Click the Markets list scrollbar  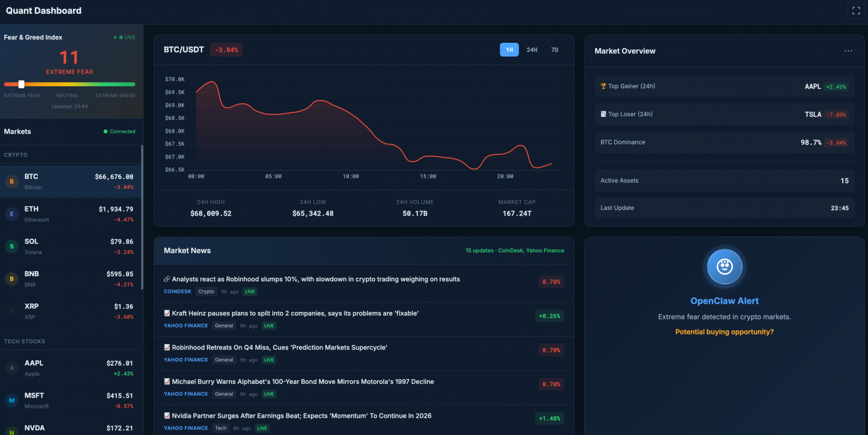142,217
